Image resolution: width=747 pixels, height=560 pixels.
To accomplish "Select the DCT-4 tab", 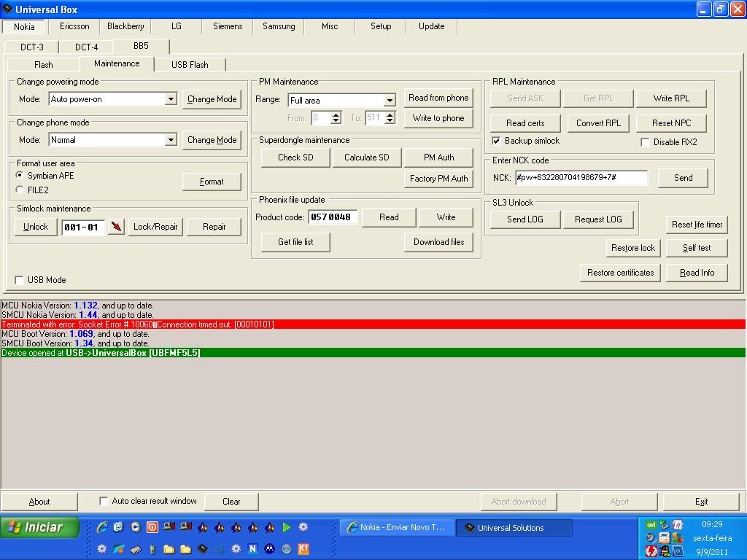I will pyautogui.click(x=86, y=47).
